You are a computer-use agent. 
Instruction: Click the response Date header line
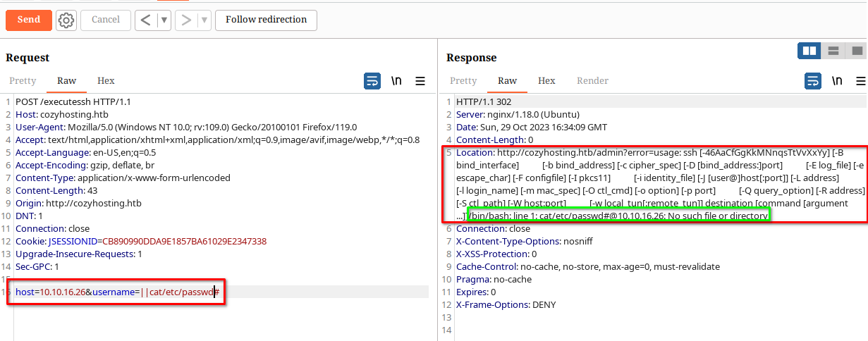coord(532,127)
